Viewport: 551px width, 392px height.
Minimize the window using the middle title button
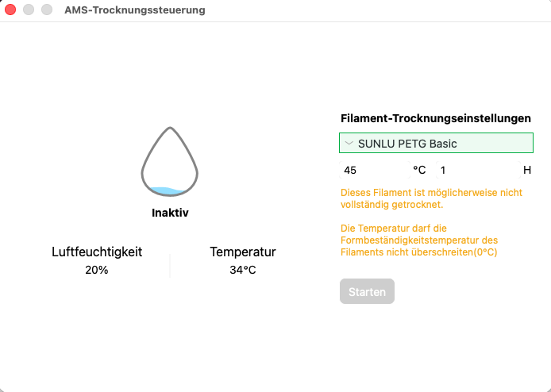29,10
